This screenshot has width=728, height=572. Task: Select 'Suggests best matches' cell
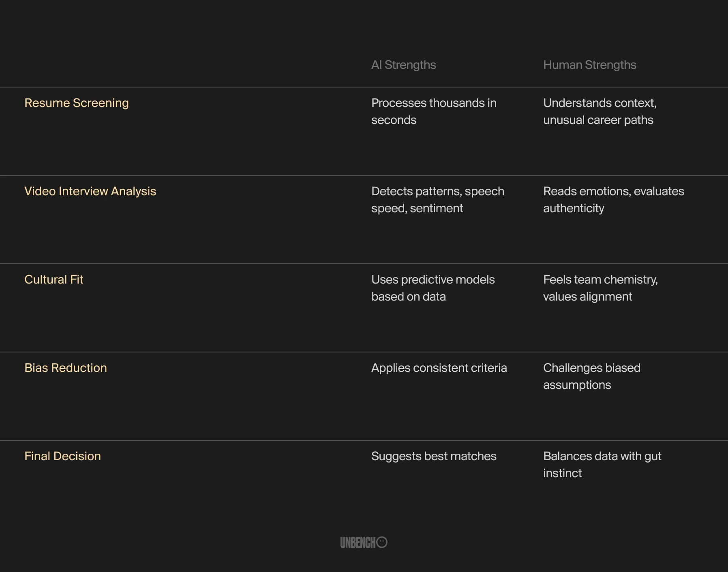(x=434, y=456)
